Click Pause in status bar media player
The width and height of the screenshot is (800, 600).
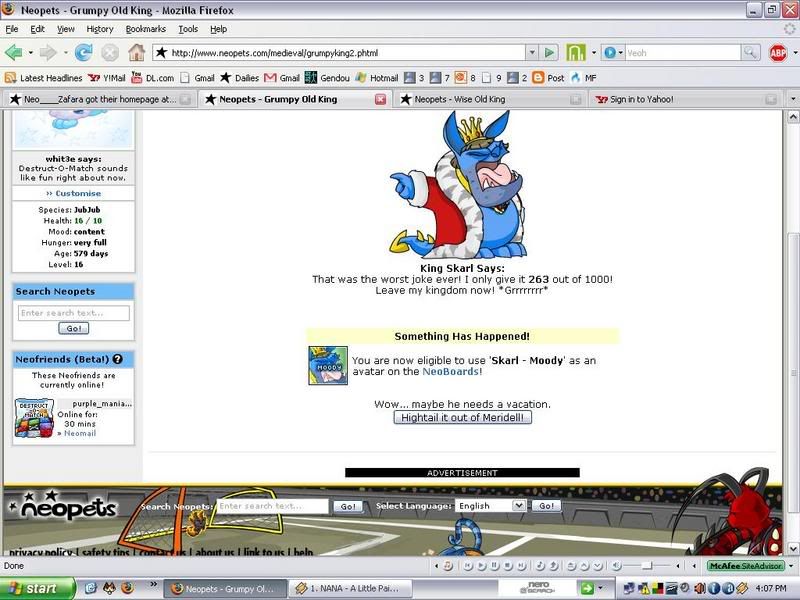pyautogui.click(x=495, y=566)
